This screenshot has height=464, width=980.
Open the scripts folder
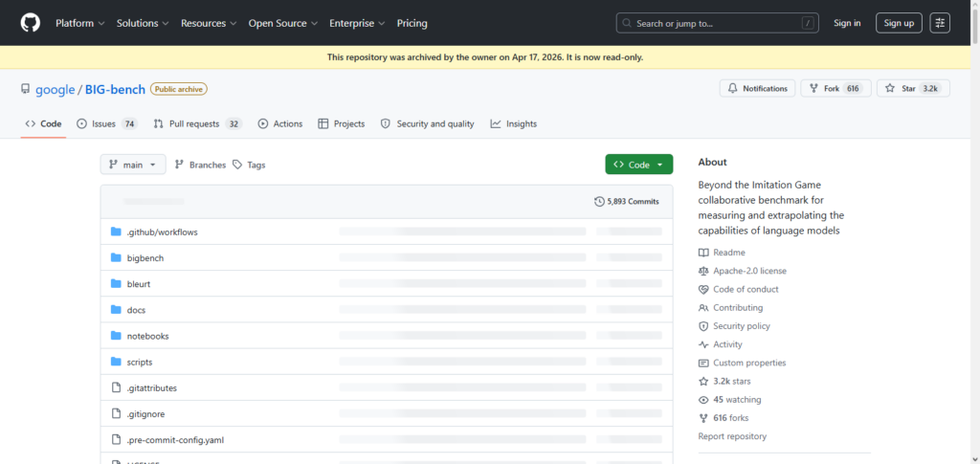point(140,363)
